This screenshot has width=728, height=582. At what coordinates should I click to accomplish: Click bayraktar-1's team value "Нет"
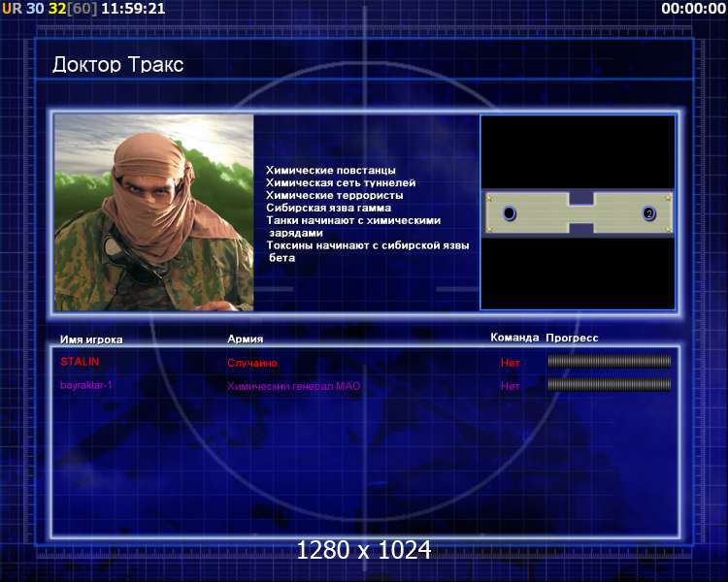[x=511, y=386]
